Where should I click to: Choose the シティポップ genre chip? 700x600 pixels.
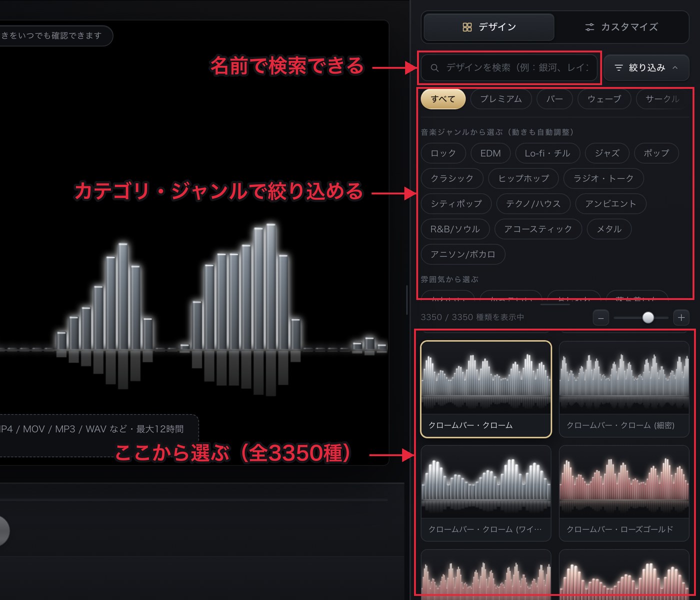point(456,204)
